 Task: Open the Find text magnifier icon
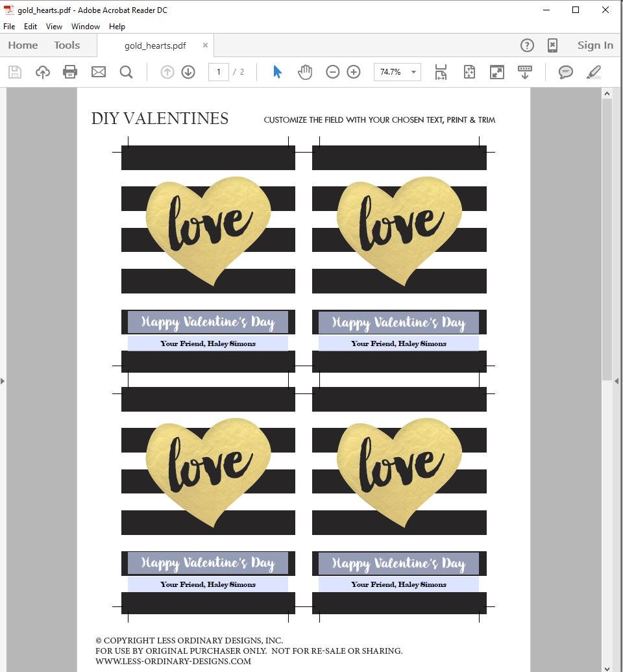point(126,72)
